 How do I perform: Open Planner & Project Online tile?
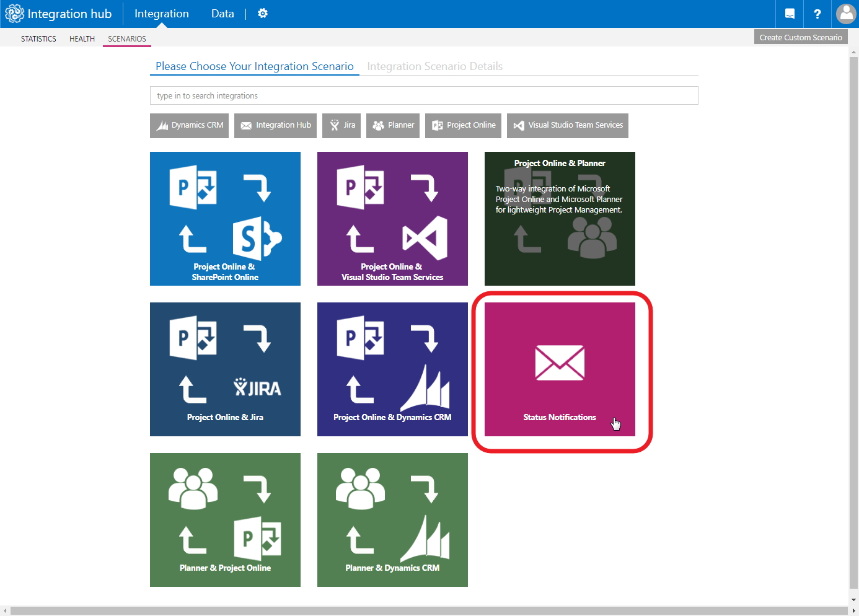pos(225,520)
